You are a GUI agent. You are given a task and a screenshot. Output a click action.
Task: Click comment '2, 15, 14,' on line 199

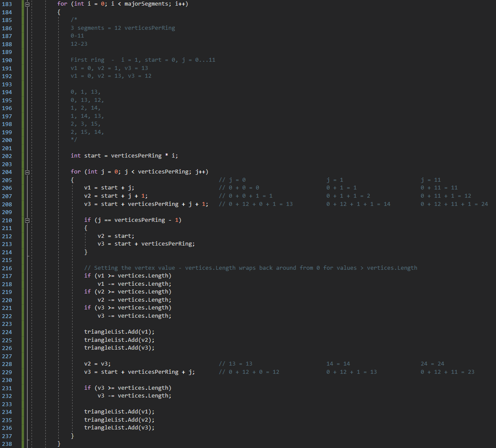[87, 132]
